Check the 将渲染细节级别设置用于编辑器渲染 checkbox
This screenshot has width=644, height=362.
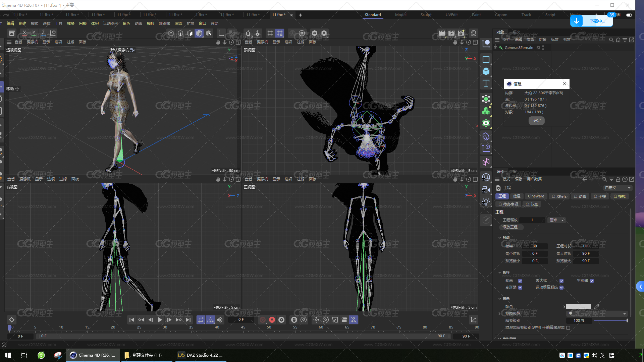pyautogui.click(x=568, y=328)
